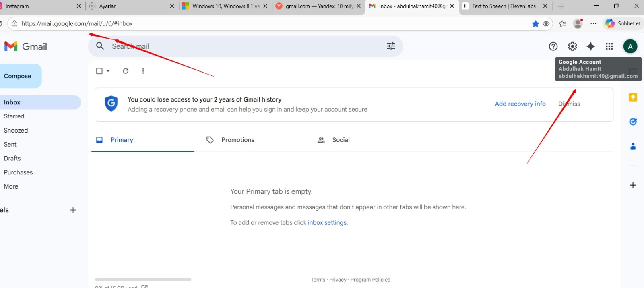This screenshot has height=288, width=644.
Task: Open Google Keep side panel
Action: tap(633, 97)
